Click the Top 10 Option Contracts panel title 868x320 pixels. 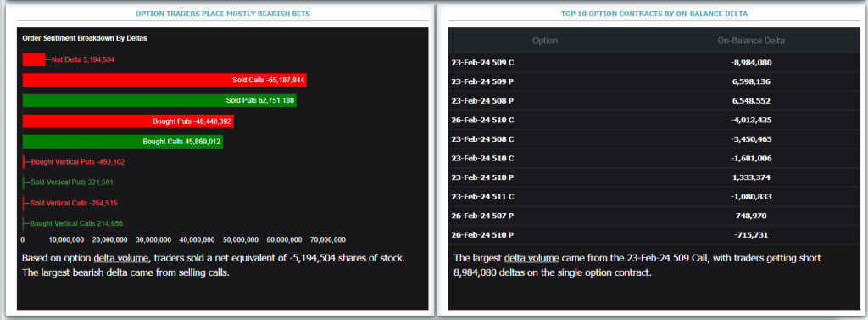(654, 13)
